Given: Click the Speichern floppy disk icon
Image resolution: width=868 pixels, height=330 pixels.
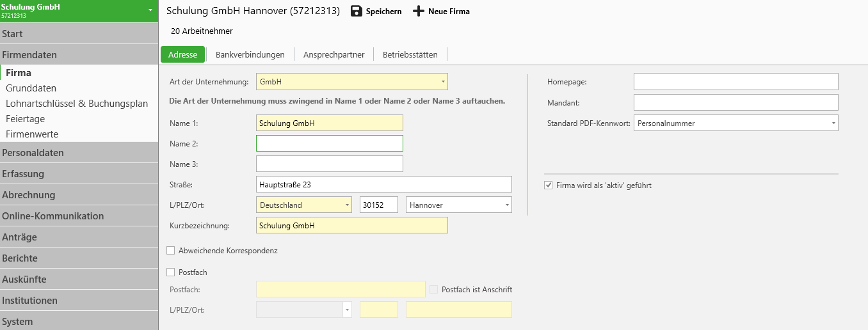Looking at the screenshot, I should (x=357, y=12).
